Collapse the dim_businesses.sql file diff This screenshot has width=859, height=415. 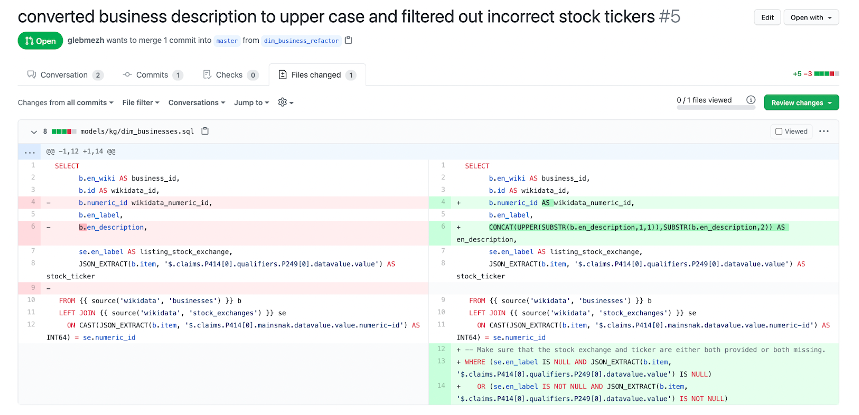click(33, 131)
